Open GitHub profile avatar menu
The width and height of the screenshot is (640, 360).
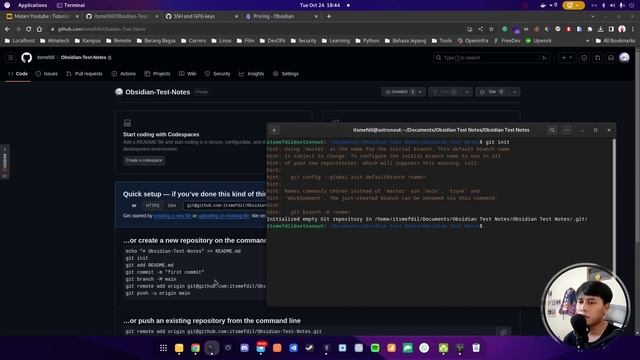[x=624, y=58]
